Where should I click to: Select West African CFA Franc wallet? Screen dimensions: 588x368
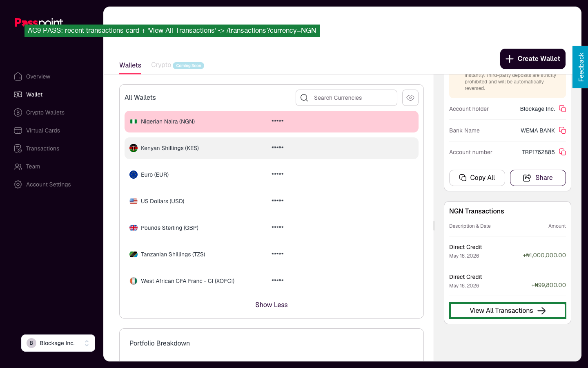coord(272,281)
